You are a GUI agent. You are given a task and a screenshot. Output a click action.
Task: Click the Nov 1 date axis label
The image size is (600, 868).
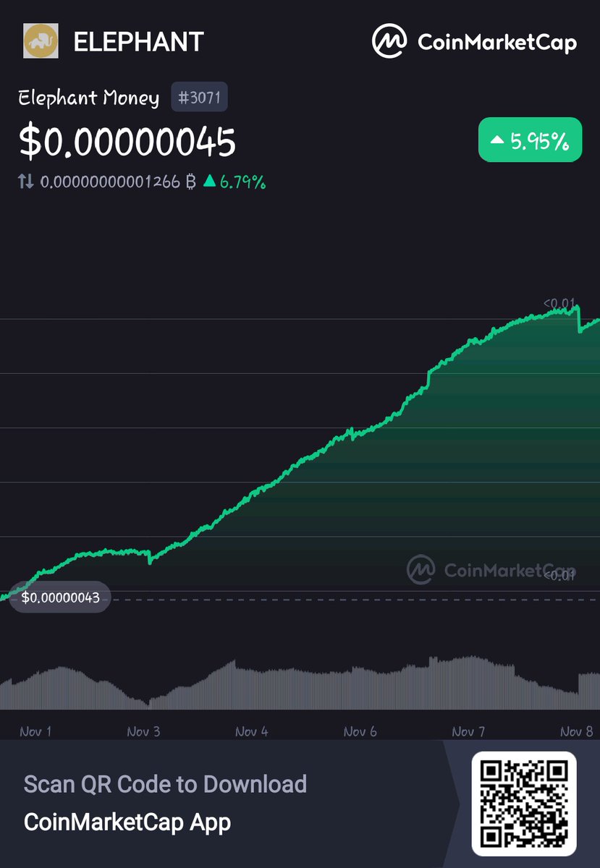pyautogui.click(x=35, y=731)
